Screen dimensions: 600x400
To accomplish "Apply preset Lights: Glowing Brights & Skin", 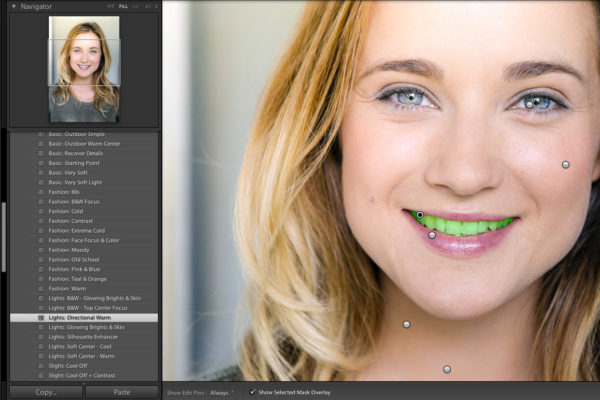I will coord(84,327).
